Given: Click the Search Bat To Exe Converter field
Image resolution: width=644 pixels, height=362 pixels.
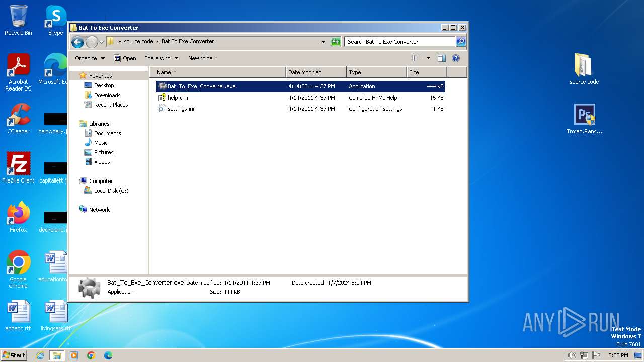Looking at the screenshot, I should [x=399, y=42].
